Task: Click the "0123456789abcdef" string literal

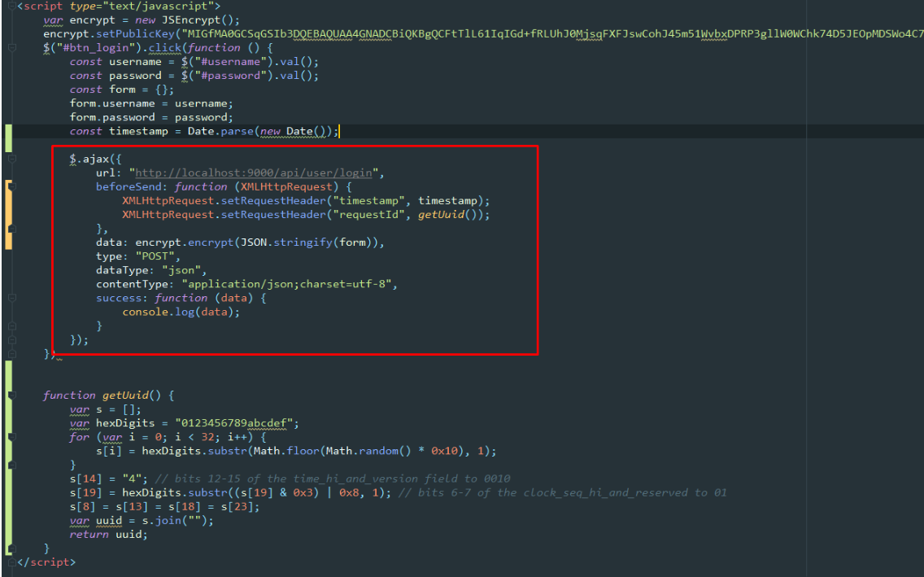Action: 234,423
